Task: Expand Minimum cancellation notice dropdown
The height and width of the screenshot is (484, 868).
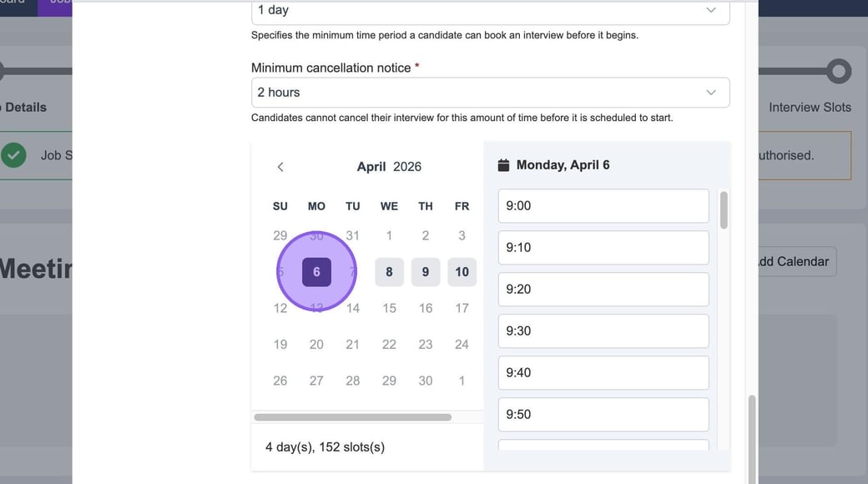Action: coord(490,93)
